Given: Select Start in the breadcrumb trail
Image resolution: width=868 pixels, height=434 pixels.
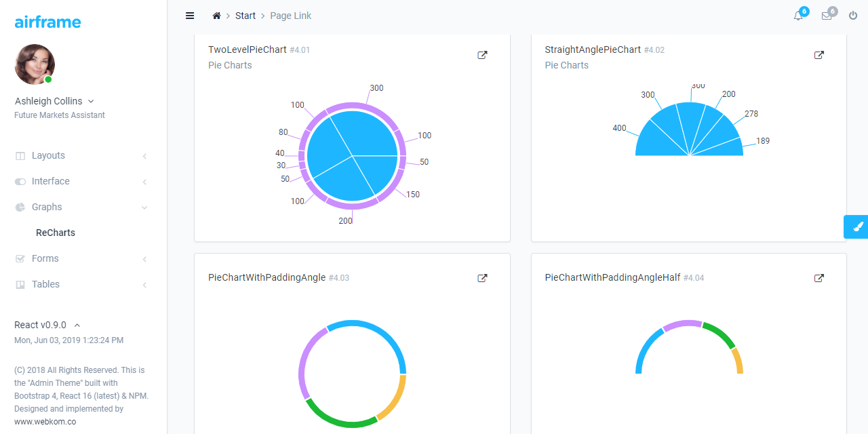Looking at the screenshot, I should (245, 15).
